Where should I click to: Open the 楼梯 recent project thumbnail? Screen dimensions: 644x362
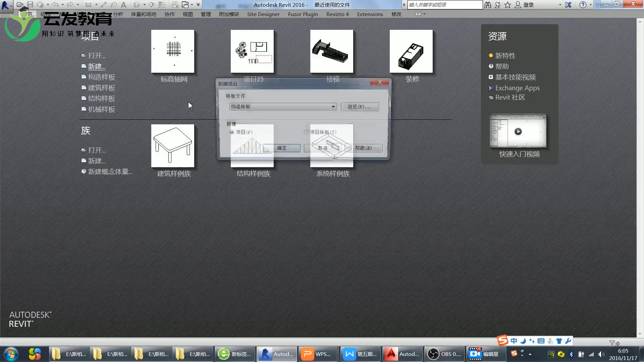(x=332, y=51)
